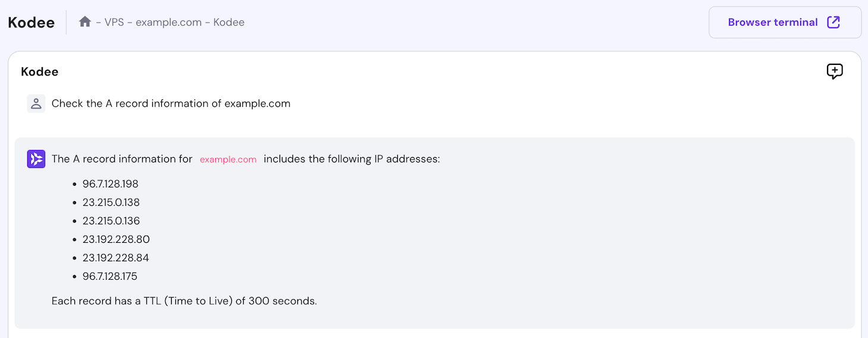Viewport: 868px width, 338px height.
Task: Click the user message about the A record
Action: (171, 104)
